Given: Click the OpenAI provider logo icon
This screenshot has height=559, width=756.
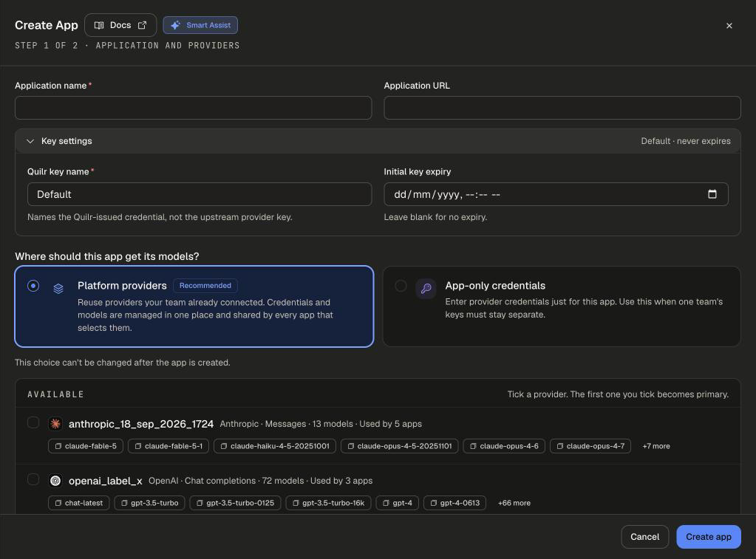Looking at the screenshot, I should [55, 481].
